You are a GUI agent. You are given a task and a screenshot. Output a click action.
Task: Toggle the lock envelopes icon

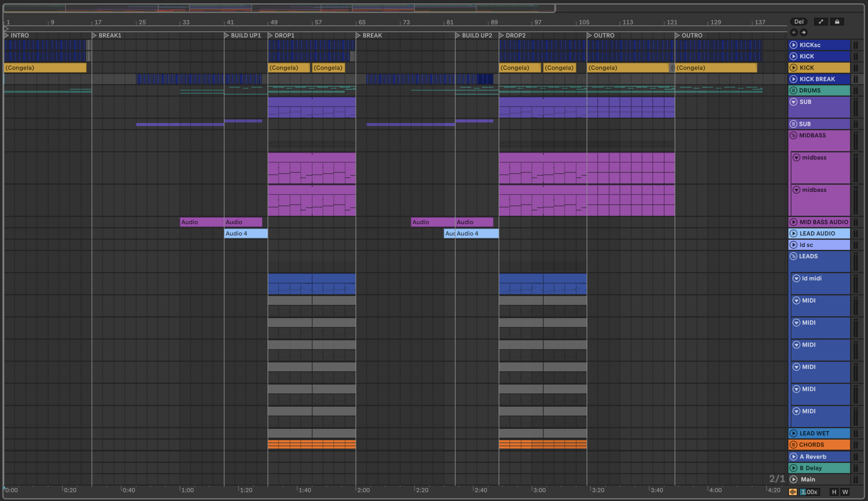click(837, 22)
